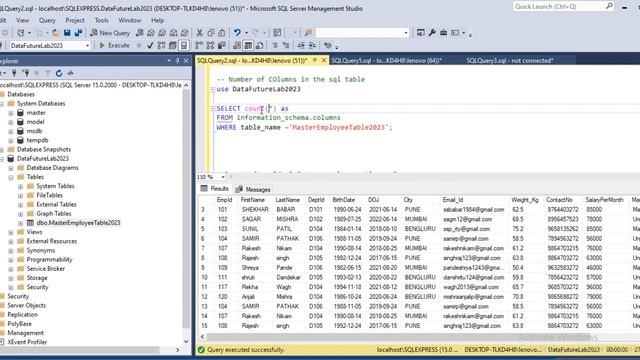Click the Refresh icon in Object Explorer

coord(59,73)
